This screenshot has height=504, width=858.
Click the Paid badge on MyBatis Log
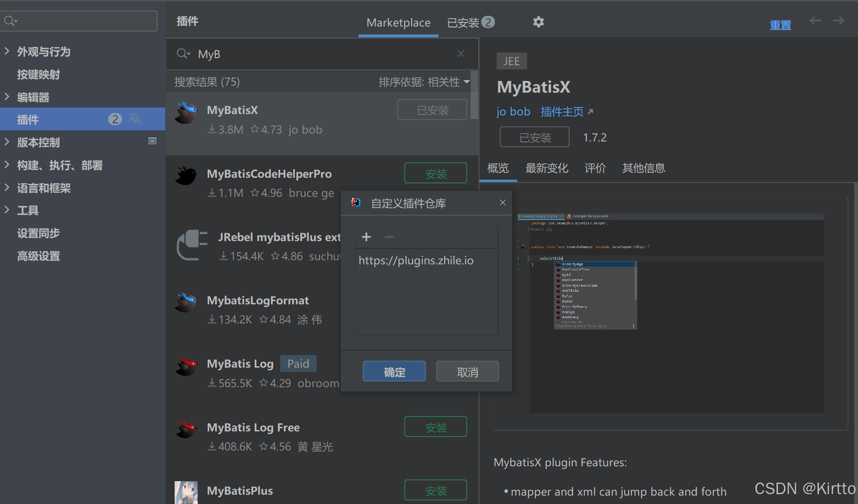click(298, 363)
